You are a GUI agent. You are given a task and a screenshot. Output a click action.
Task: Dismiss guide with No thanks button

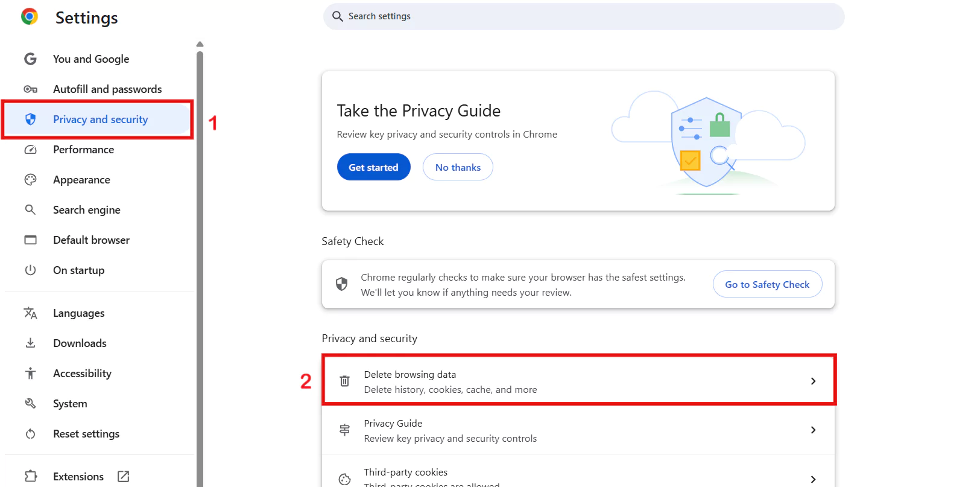[458, 167]
